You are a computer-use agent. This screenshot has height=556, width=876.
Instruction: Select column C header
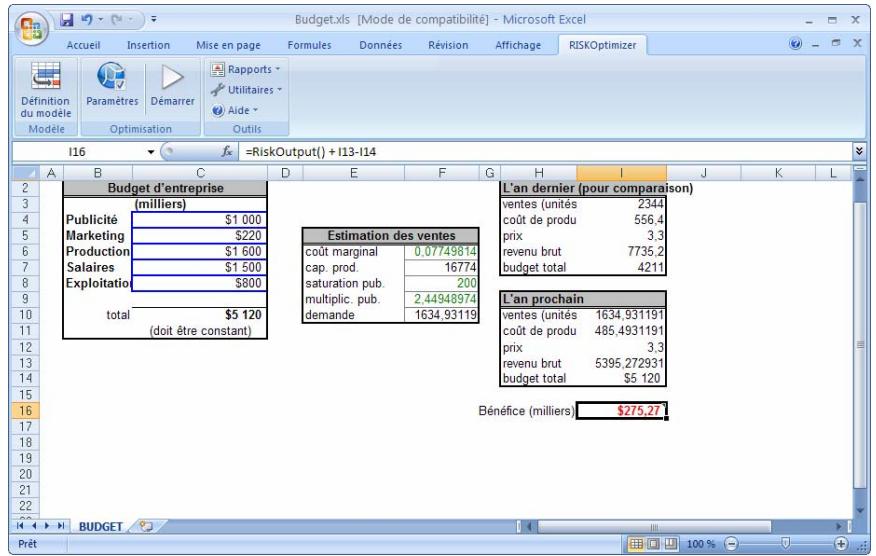[x=200, y=173]
